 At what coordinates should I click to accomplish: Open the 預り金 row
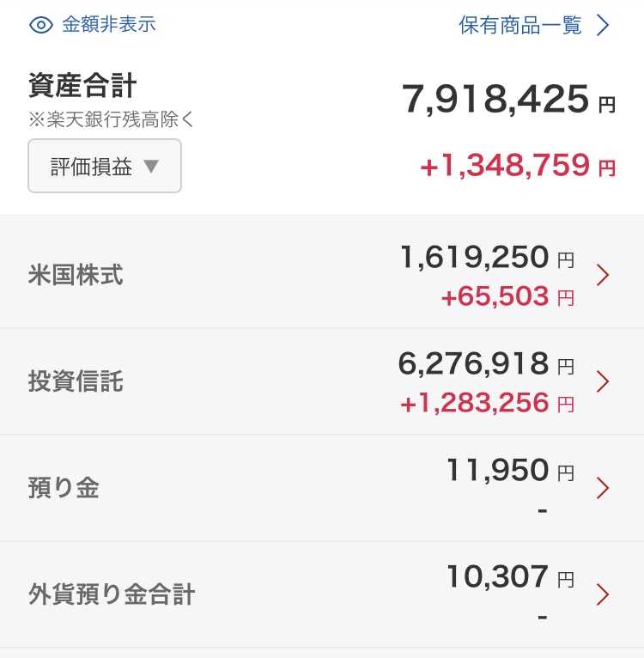[322, 488]
